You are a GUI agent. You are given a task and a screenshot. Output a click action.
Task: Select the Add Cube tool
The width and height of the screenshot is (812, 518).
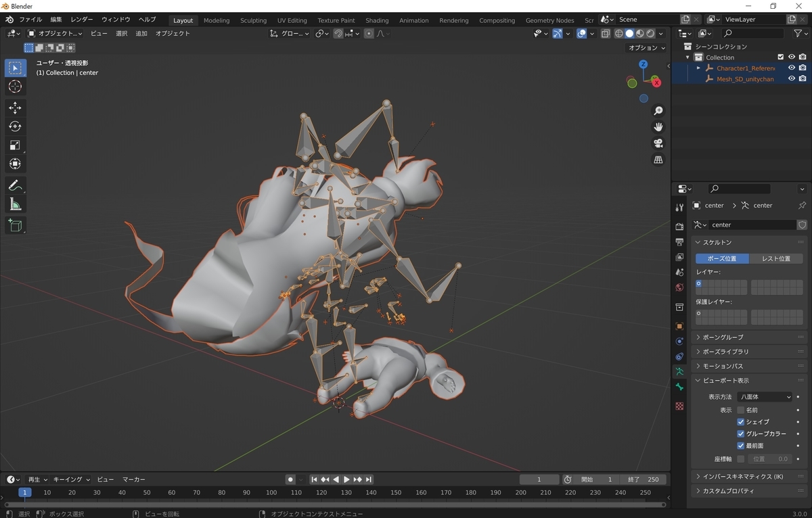[15, 225]
